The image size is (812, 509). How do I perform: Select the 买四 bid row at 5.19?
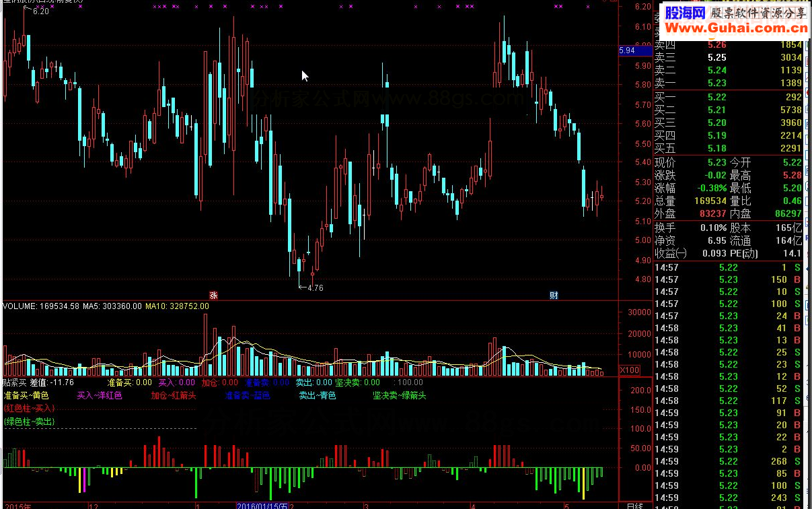pos(729,136)
